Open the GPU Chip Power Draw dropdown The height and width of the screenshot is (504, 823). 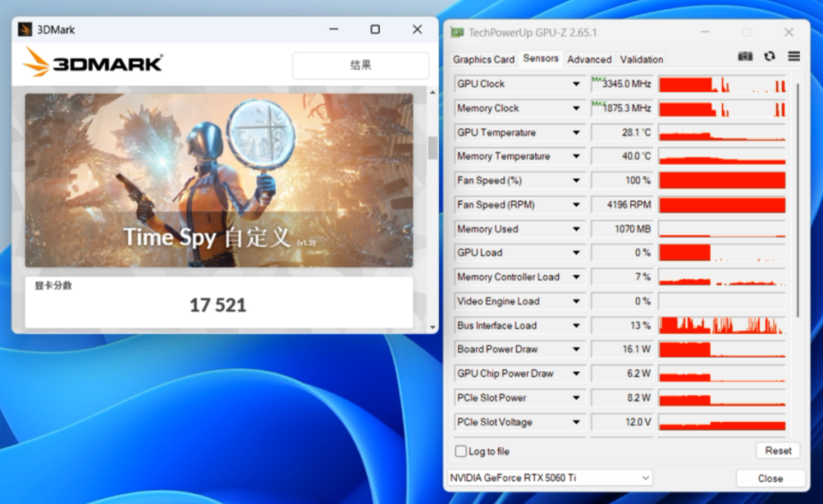coord(576,373)
